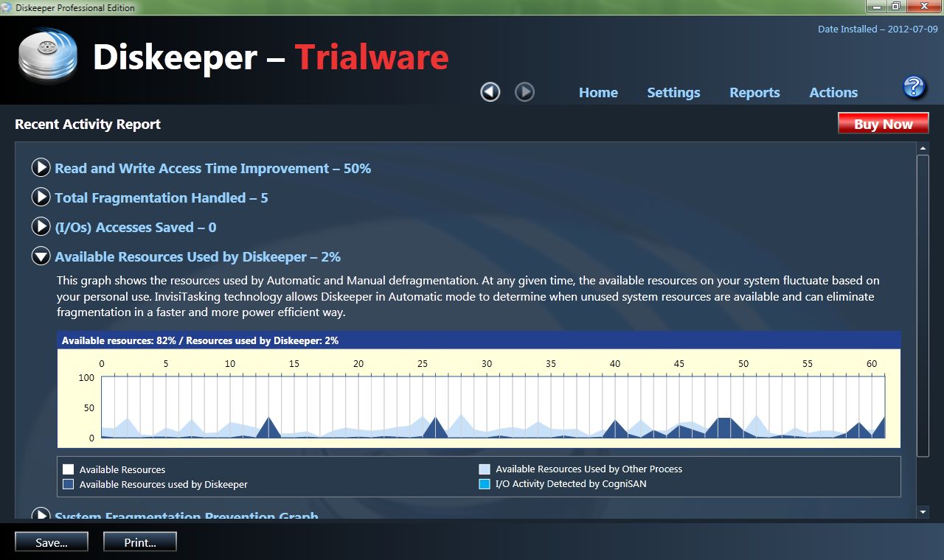This screenshot has width=944, height=560.
Task: Click the Available Resources Used by Other Process label
Action: coord(589,469)
